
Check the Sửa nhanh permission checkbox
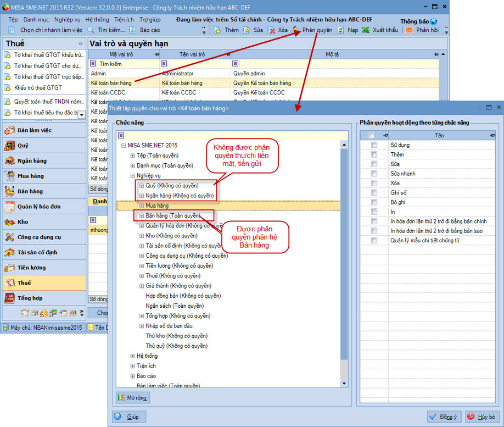point(374,174)
